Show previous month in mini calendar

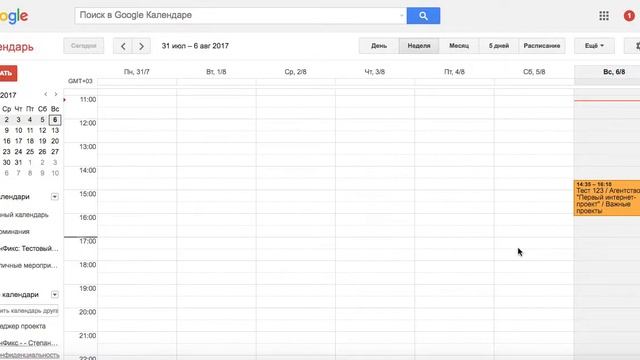coord(46,94)
